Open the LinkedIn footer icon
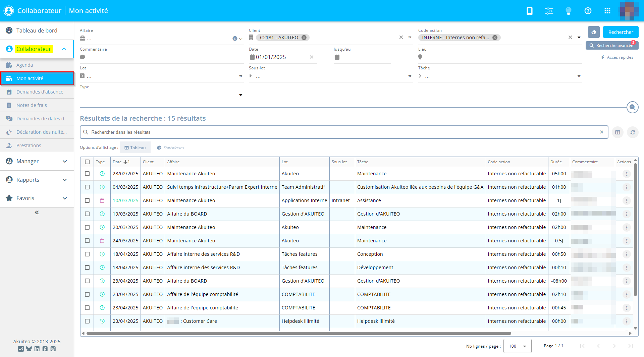The image size is (644, 357). 37,349
